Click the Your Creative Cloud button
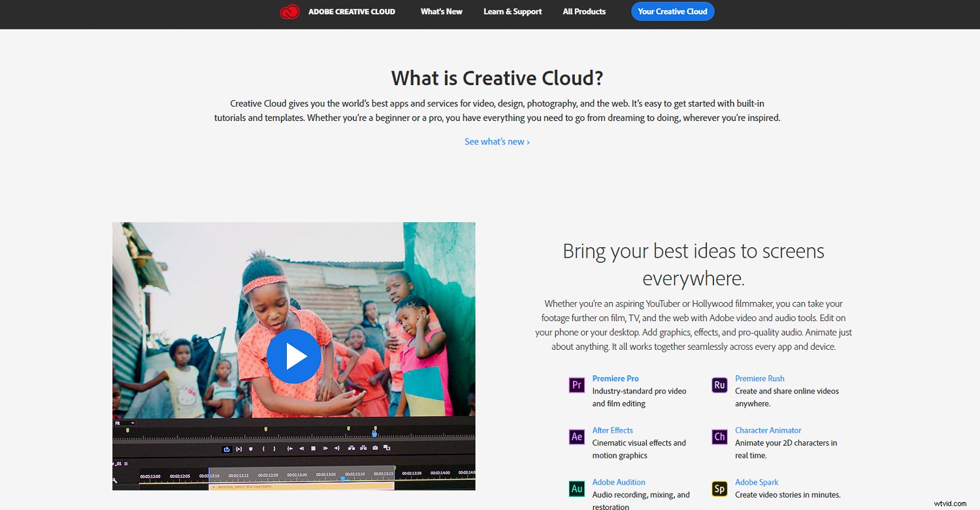The image size is (980, 510). click(x=672, y=11)
